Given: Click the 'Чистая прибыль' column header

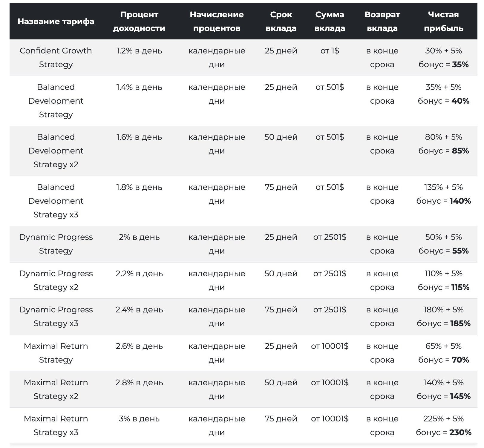Looking at the screenshot, I should [x=444, y=22].
